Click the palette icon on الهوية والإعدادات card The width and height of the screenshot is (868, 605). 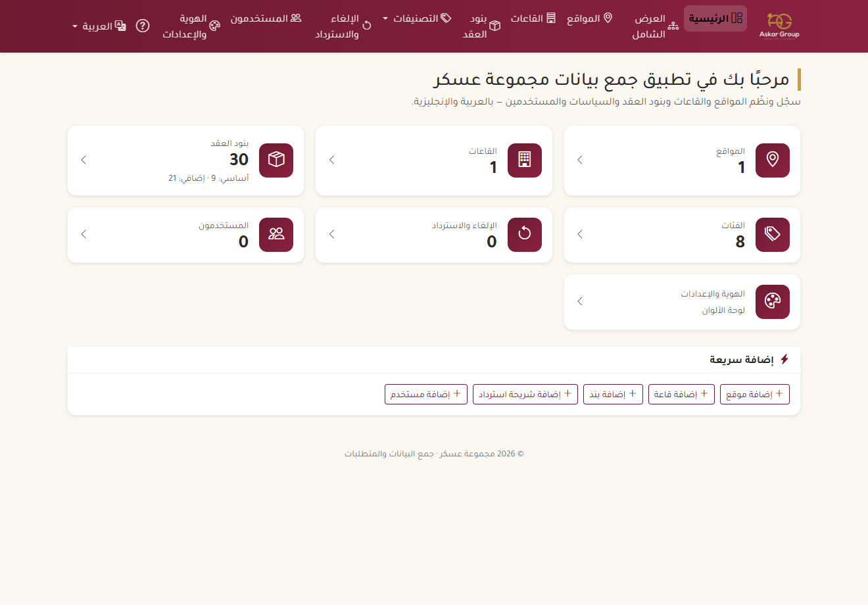[773, 301]
